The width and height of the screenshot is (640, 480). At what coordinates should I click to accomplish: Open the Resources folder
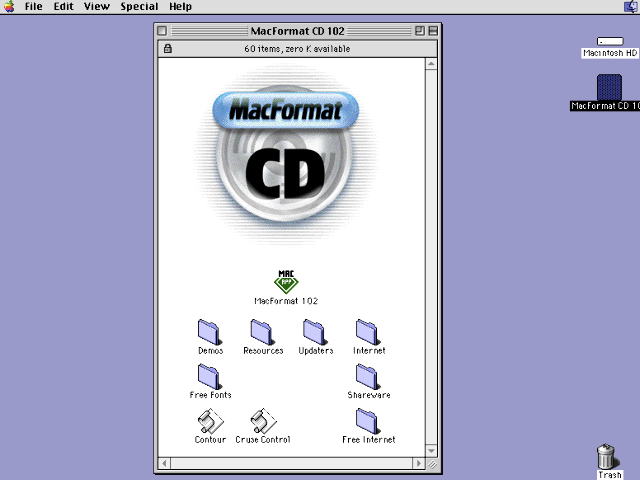(x=262, y=332)
